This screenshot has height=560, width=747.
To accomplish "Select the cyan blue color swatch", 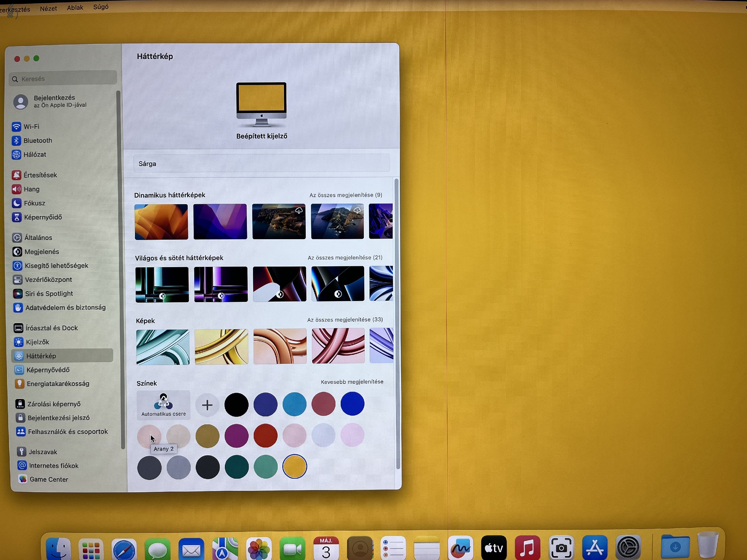I will pos(295,404).
